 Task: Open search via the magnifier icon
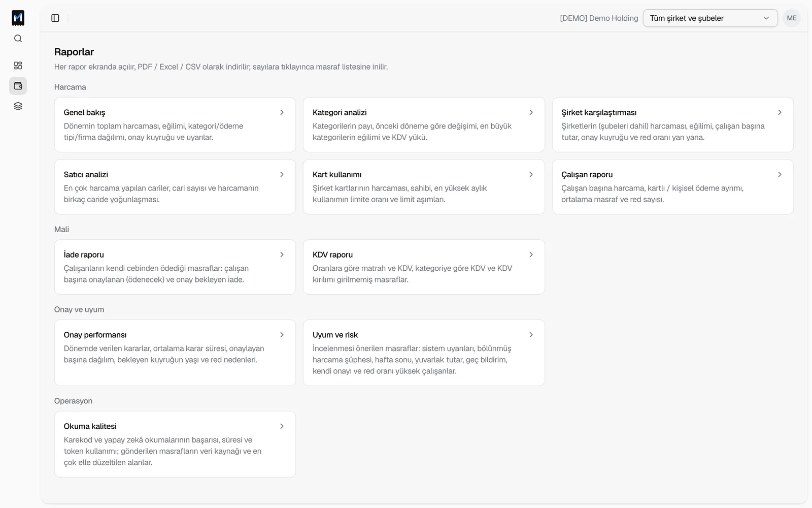(18, 39)
